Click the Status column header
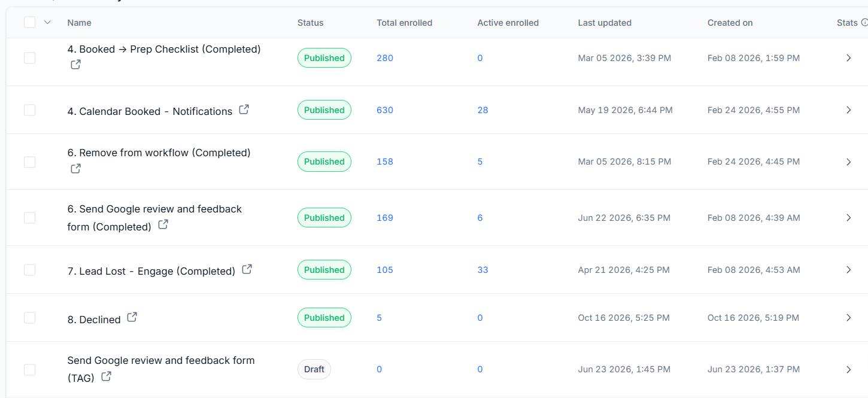 [310, 23]
